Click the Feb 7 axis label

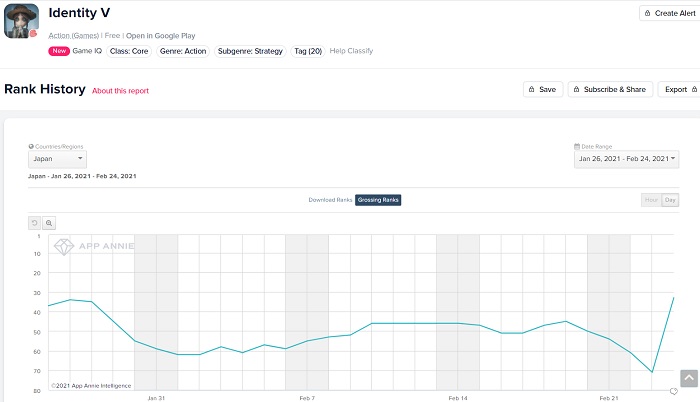[x=307, y=398]
